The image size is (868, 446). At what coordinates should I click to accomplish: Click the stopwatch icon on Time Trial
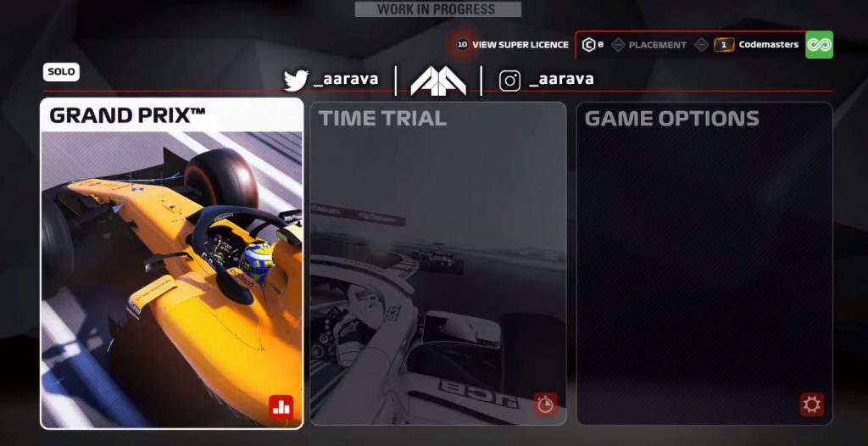pyautogui.click(x=545, y=404)
